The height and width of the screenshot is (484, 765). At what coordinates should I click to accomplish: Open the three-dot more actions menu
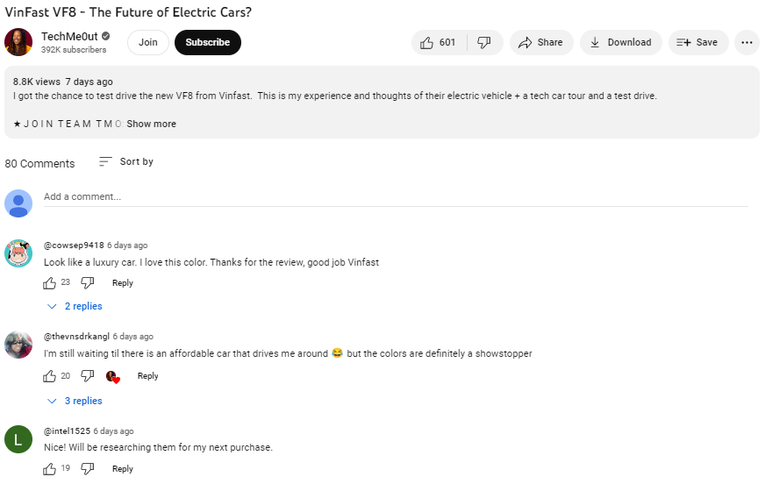(x=746, y=42)
